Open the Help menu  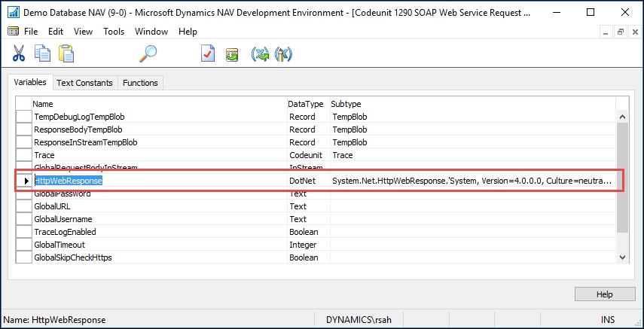(x=188, y=31)
